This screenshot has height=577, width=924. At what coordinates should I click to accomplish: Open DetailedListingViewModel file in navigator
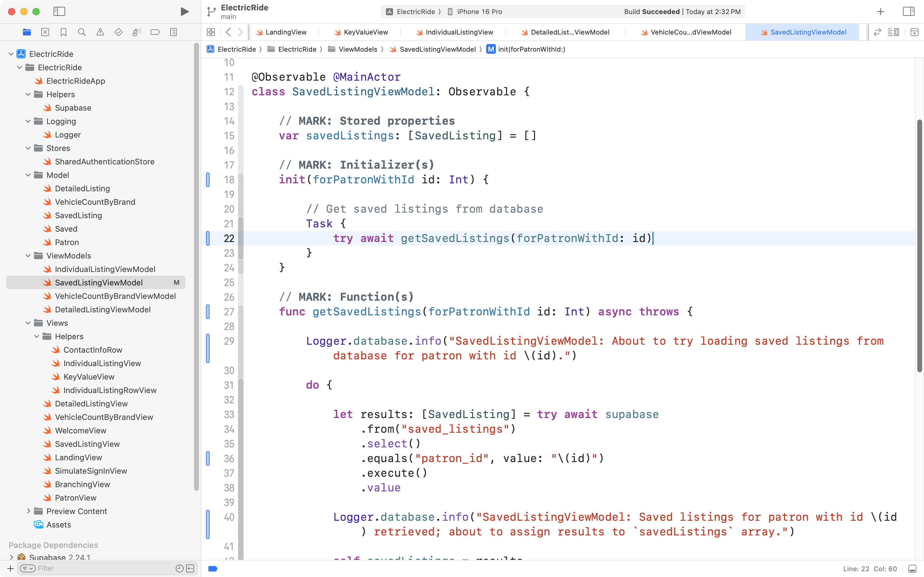103,310
